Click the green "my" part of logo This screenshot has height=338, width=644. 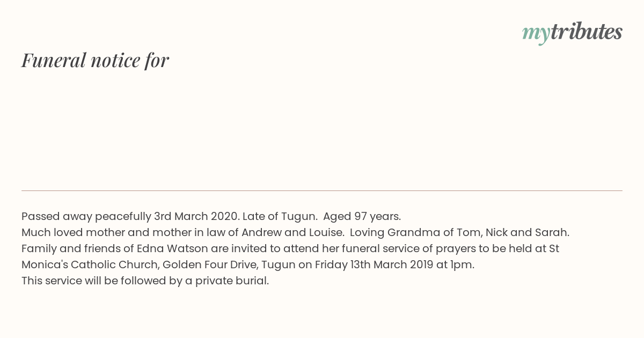pos(536,33)
